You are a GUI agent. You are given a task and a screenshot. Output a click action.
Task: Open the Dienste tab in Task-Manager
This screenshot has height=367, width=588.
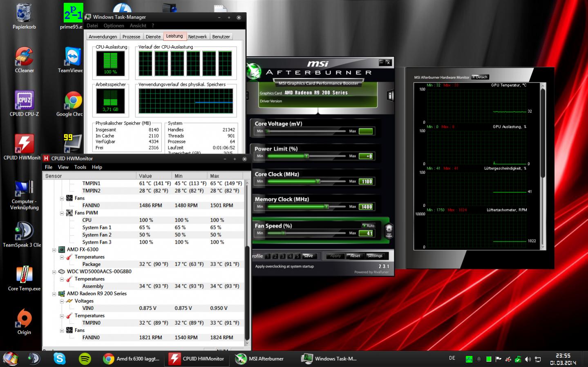pyautogui.click(x=153, y=37)
